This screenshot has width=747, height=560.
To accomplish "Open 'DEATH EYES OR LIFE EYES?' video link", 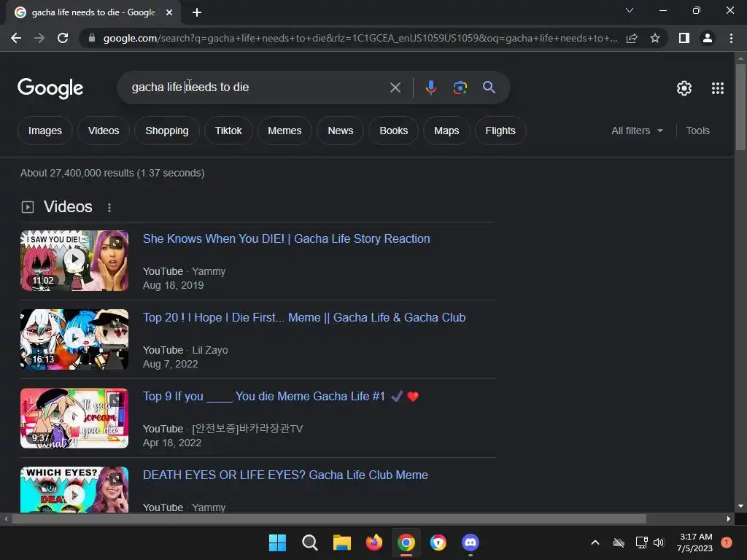I will click(x=285, y=475).
